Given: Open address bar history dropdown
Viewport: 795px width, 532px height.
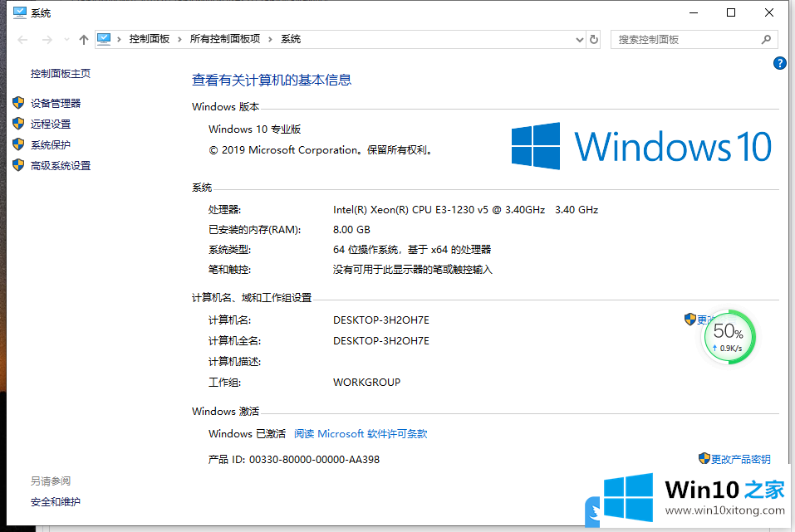Looking at the screenshot, I should coord(580,40).
